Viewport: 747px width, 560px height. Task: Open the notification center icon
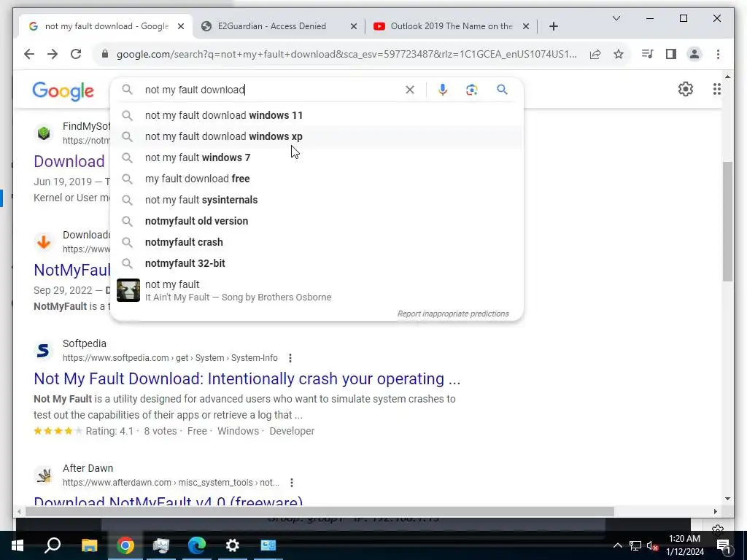pyautogui.click(x=724, y=545)
